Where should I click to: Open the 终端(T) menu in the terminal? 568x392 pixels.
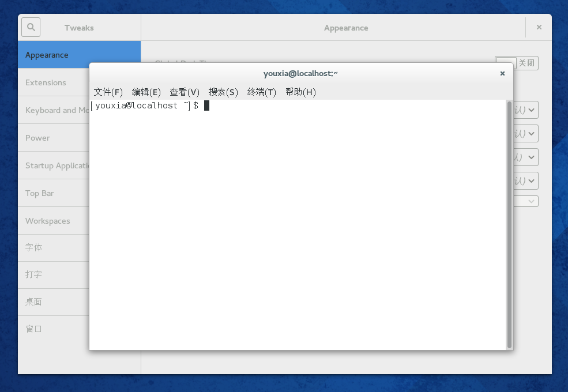pyautogui.click(x=262, y=92)
